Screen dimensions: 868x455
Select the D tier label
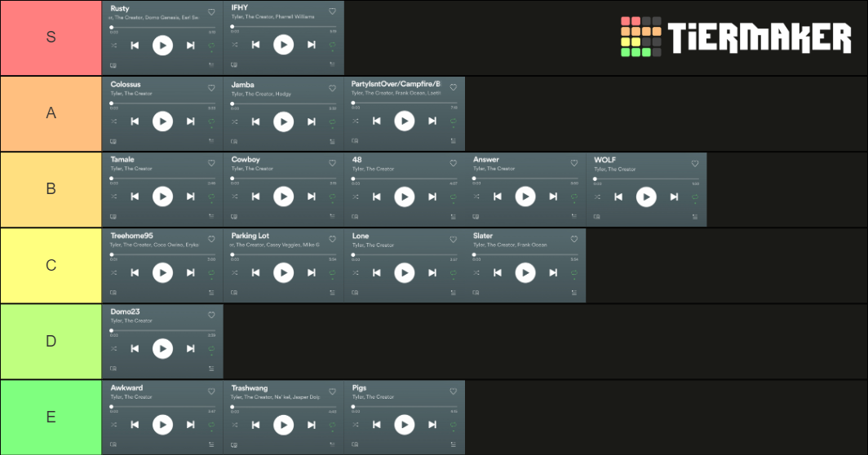coord(51,341)
